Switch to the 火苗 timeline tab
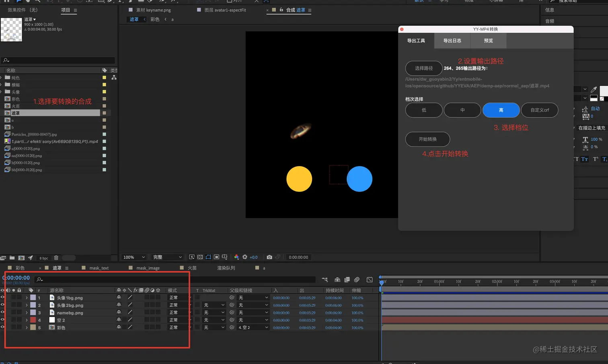Image resolution: width=608 pixels, height=364 pixels. (192, 268)
